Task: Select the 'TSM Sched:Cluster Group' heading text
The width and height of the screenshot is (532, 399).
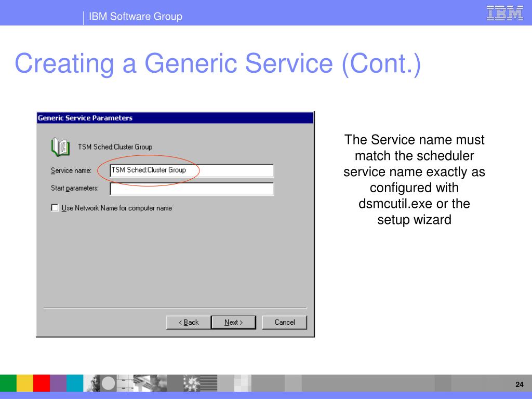Action: (x=115, y=147)
